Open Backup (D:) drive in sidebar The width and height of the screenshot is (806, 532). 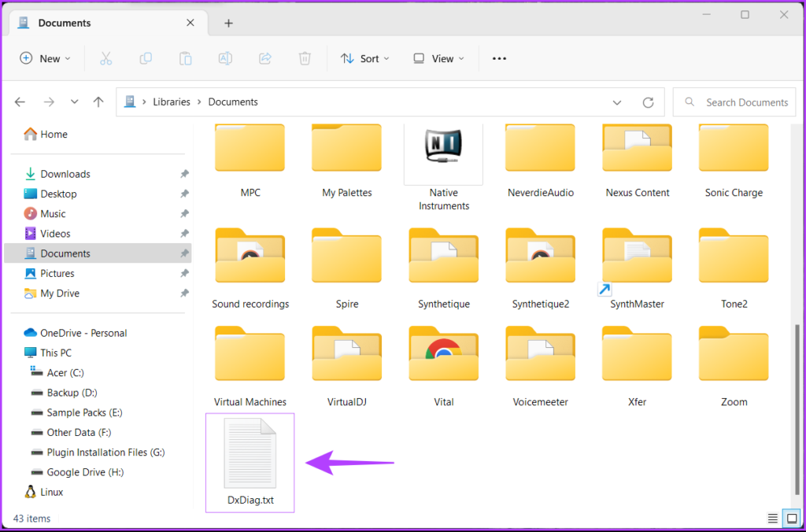(72, 393)
